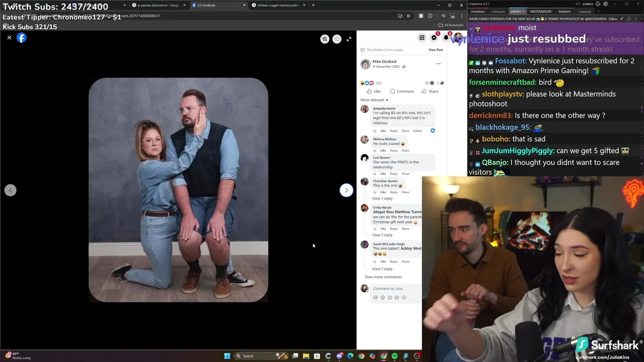Go to the previous photo
This screenshot has width=644, height=362.
point(11,190)
